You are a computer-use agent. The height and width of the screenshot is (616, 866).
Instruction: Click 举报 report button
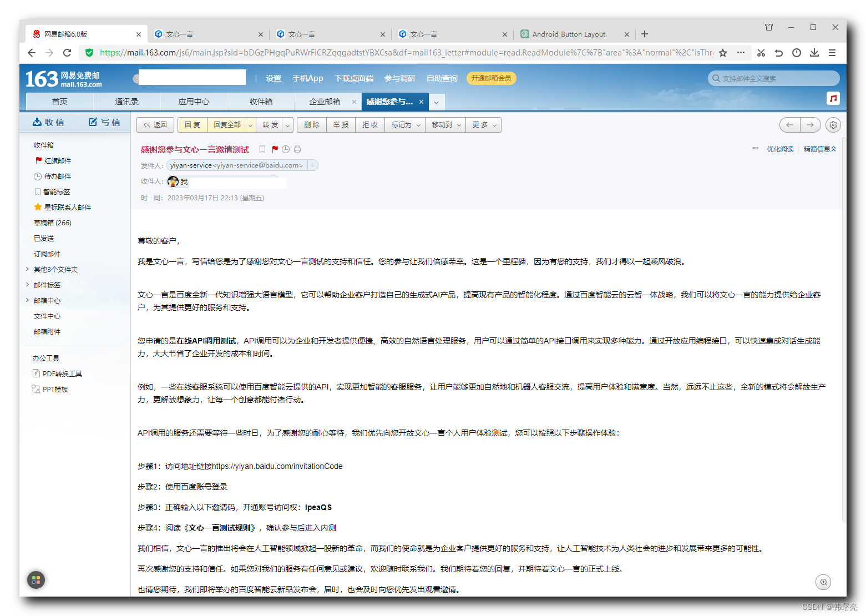point(341,125)
